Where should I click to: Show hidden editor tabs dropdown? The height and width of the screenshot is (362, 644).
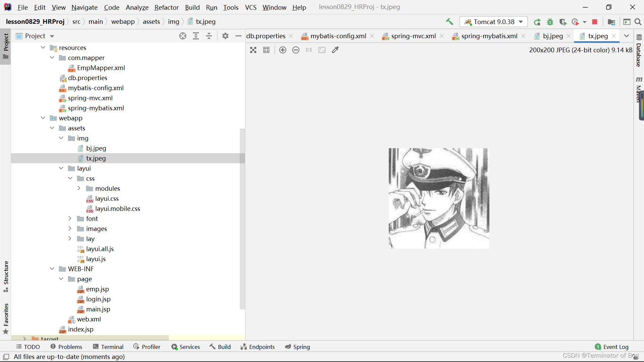[x=627, y=36]
